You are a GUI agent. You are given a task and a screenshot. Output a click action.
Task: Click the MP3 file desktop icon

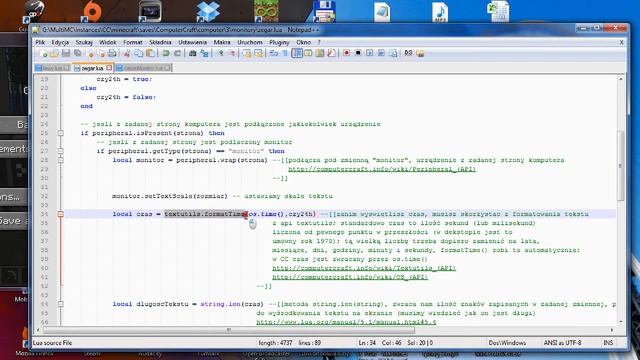[x=440, y=12]
